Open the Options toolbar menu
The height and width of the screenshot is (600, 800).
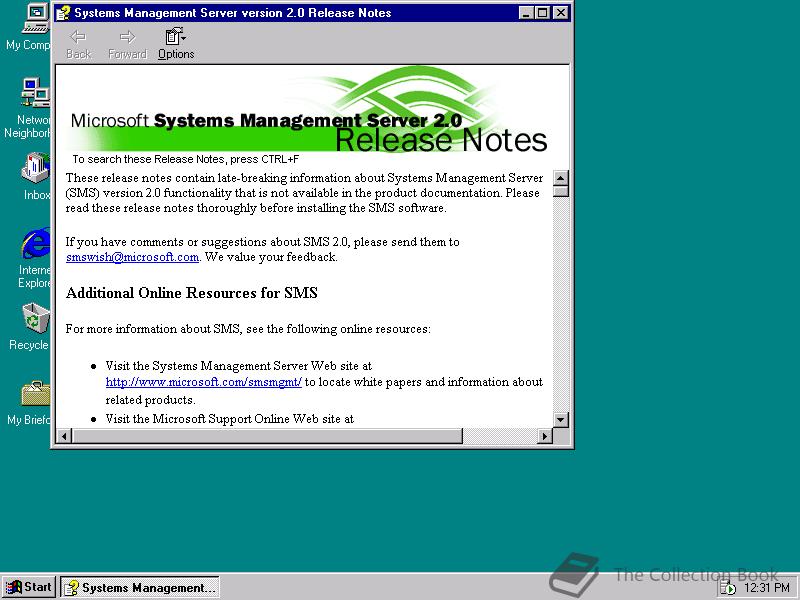(176, 44)
